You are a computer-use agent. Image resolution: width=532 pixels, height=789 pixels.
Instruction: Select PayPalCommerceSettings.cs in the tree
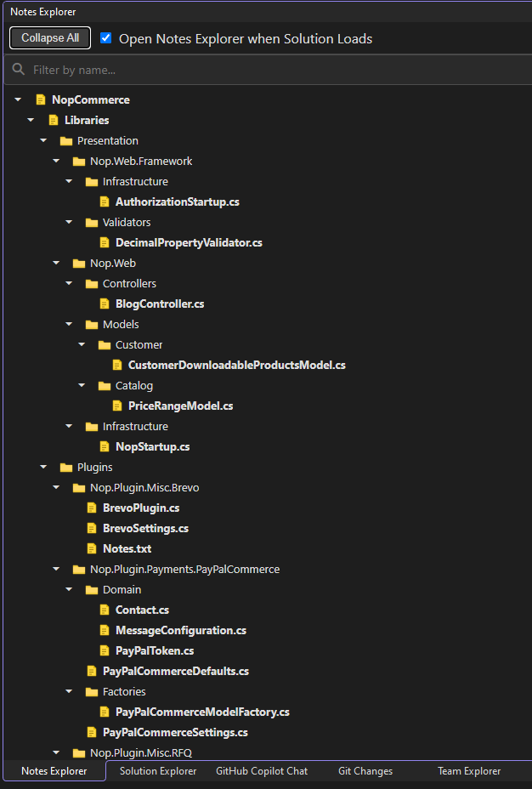tap(175, 733)
